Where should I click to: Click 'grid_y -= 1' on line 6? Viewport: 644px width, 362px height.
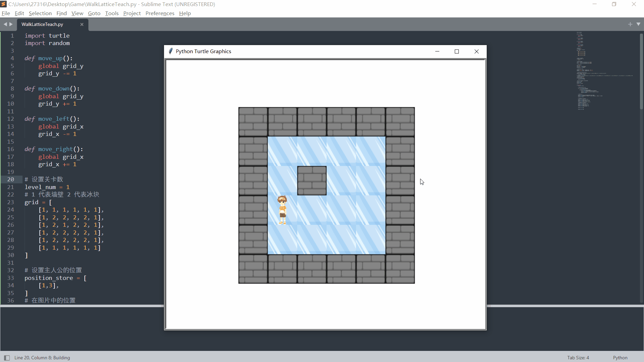click(57, 73)
